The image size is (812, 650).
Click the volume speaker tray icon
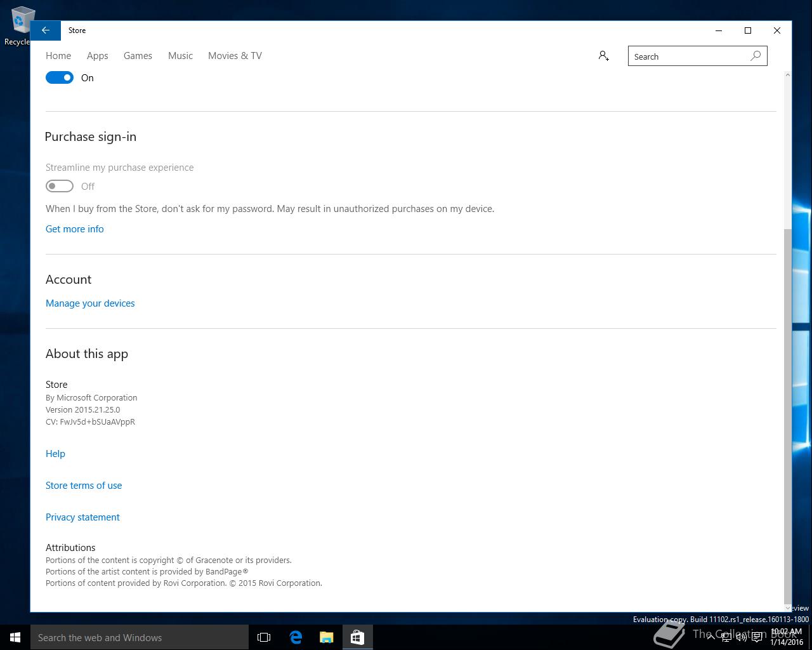(x=741, y=637)
